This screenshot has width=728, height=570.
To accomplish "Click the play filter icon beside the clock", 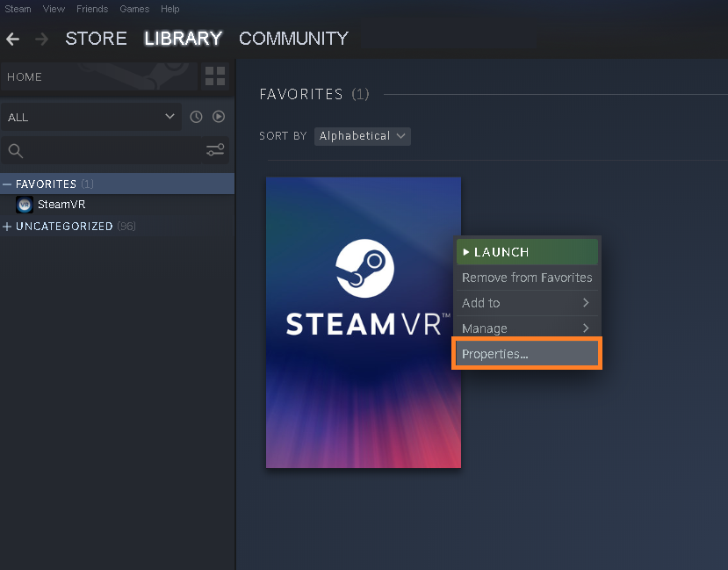I will pyautogui.click(x=218, y=116).
